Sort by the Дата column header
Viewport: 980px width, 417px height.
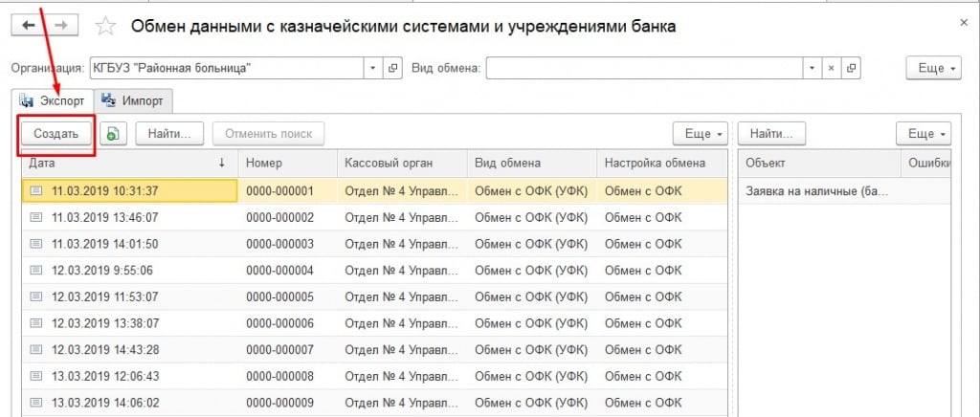coord(130,163)
